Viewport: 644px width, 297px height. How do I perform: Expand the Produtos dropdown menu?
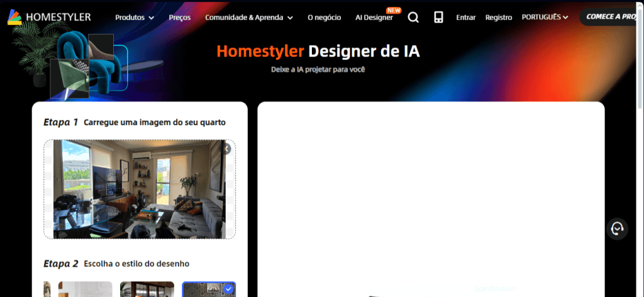(135, 18)
